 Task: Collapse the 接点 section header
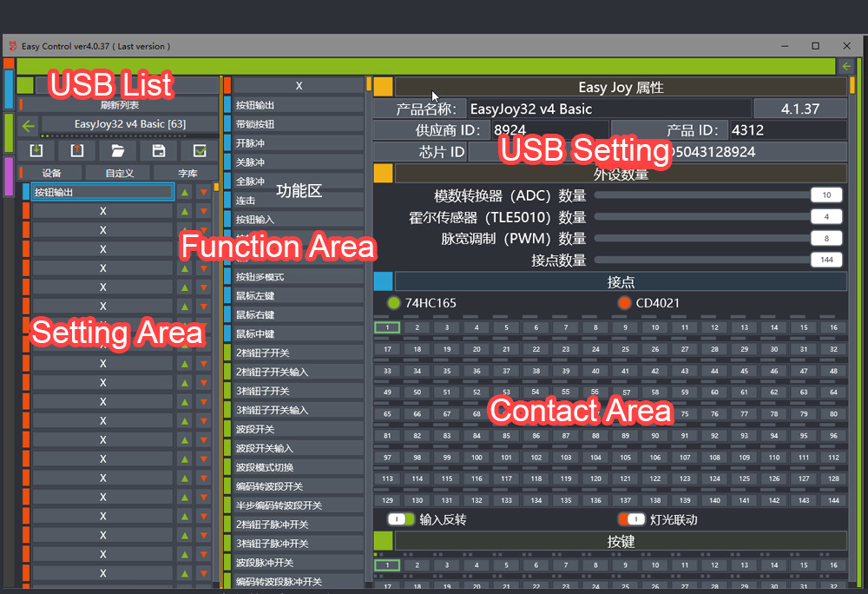click(383, 281)
